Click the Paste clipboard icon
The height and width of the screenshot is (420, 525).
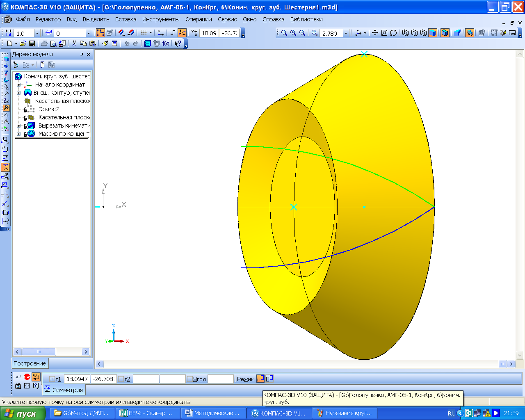[93, 43]
